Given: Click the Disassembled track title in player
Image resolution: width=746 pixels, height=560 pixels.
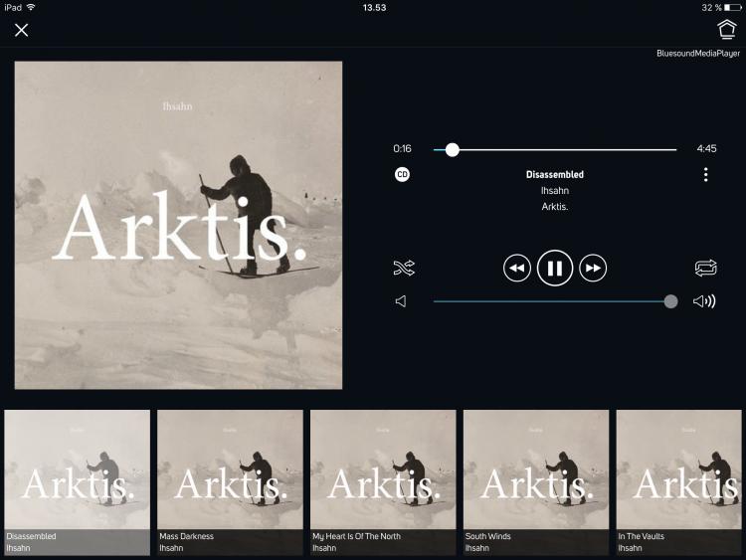Looking at the screenshot, I should coord(555,175).
